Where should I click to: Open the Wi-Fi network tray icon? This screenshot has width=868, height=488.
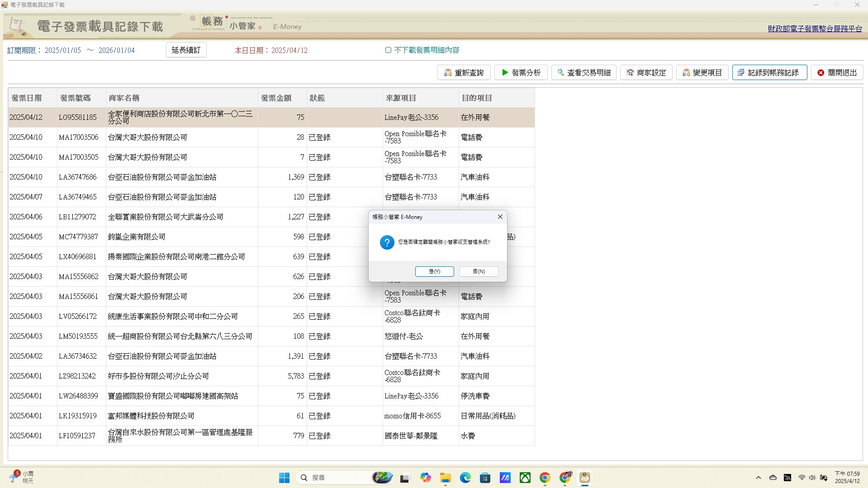pos(802,478)
